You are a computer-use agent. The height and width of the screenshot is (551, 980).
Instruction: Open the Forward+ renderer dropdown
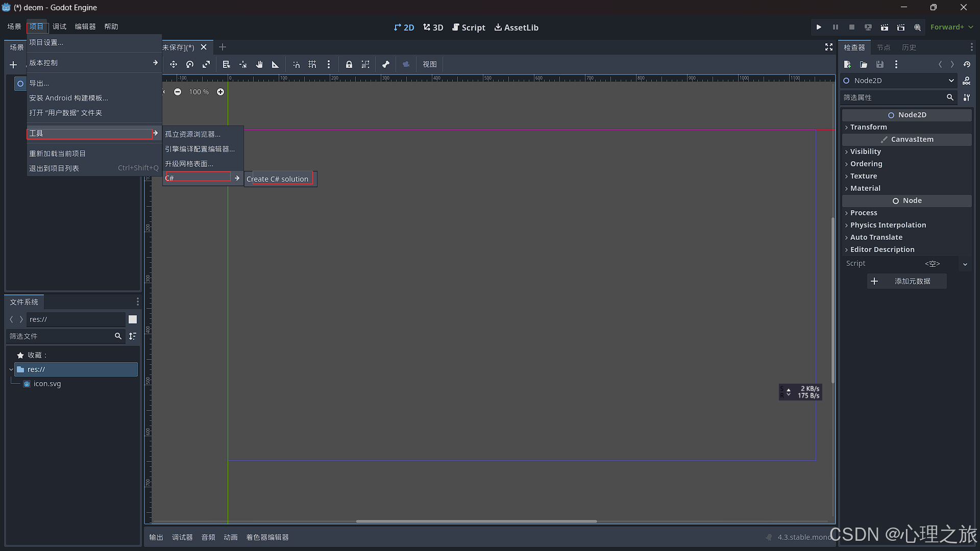click(951, 27)
